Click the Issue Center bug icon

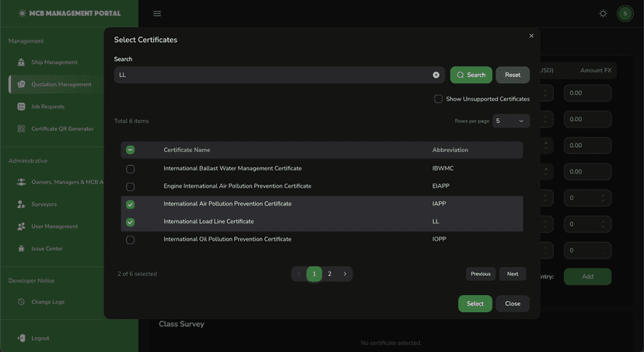pos(21,248)
